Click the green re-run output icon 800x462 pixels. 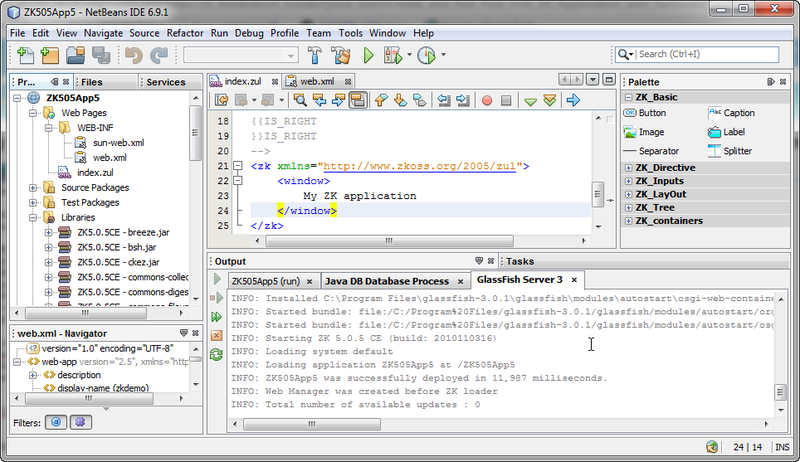(217, 279)
